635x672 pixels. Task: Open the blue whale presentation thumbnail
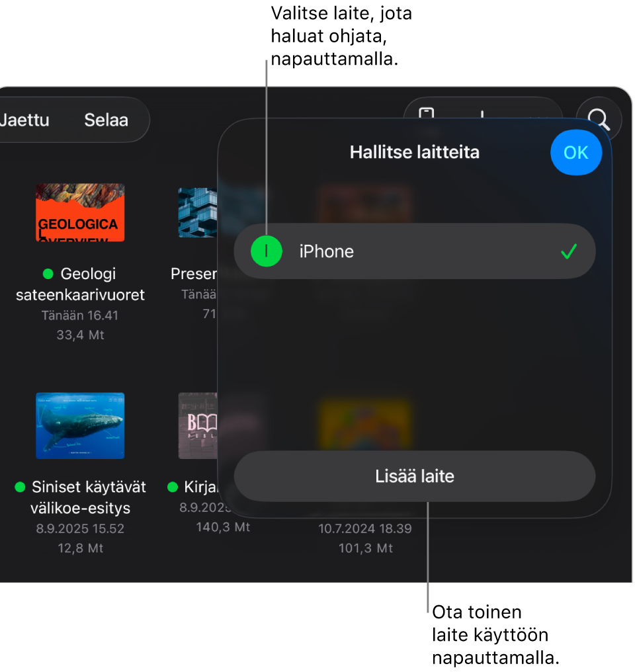pos(80,425)
